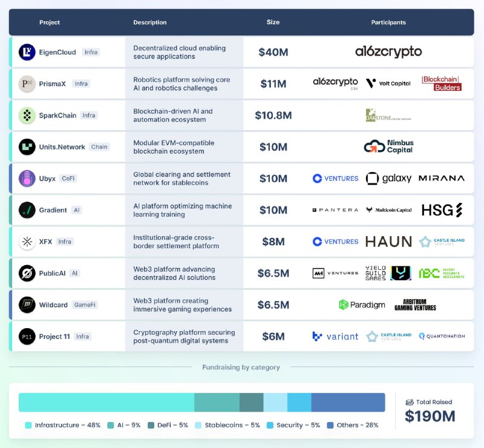The width and height of the screenshot is (484, 448).
Task: Click the Nimbus Capital cloud logo
Action: coord(388,146)
